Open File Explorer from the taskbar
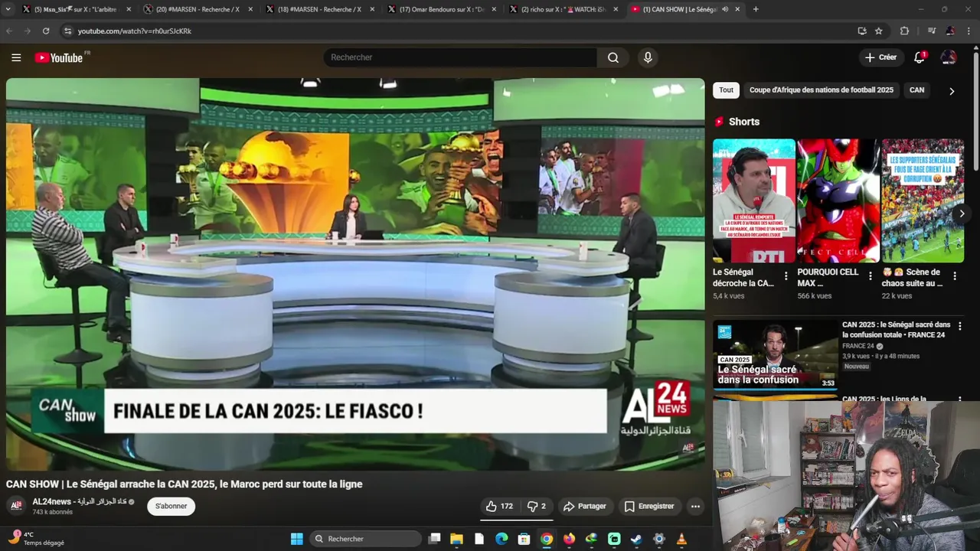The width and height of the screenshot is (980, 551). click(x=456, y=539)
